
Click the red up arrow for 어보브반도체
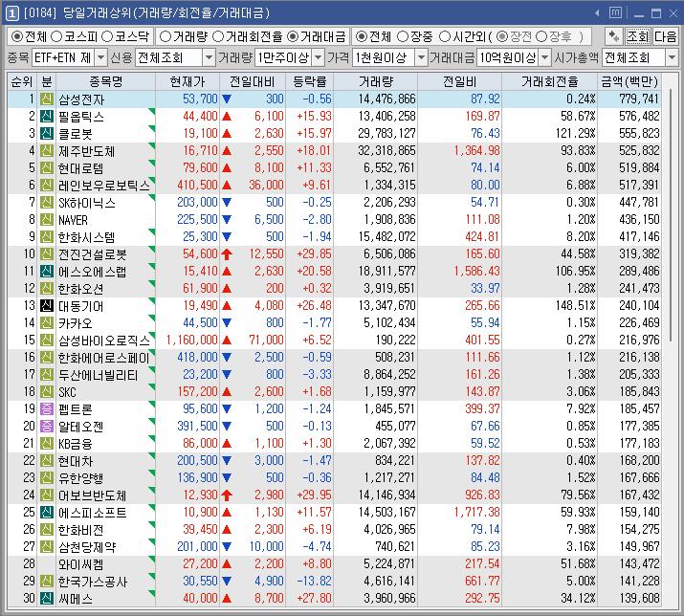tap(227, 495)
